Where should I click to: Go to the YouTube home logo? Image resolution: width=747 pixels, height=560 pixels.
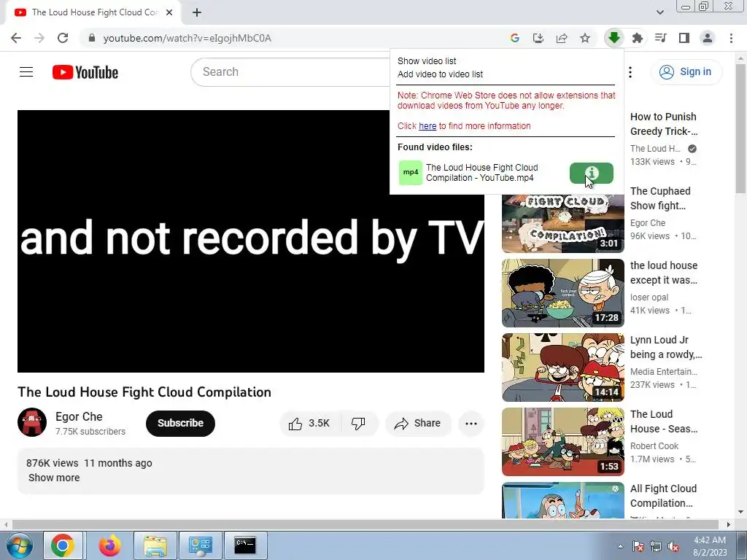pos(85,72)
